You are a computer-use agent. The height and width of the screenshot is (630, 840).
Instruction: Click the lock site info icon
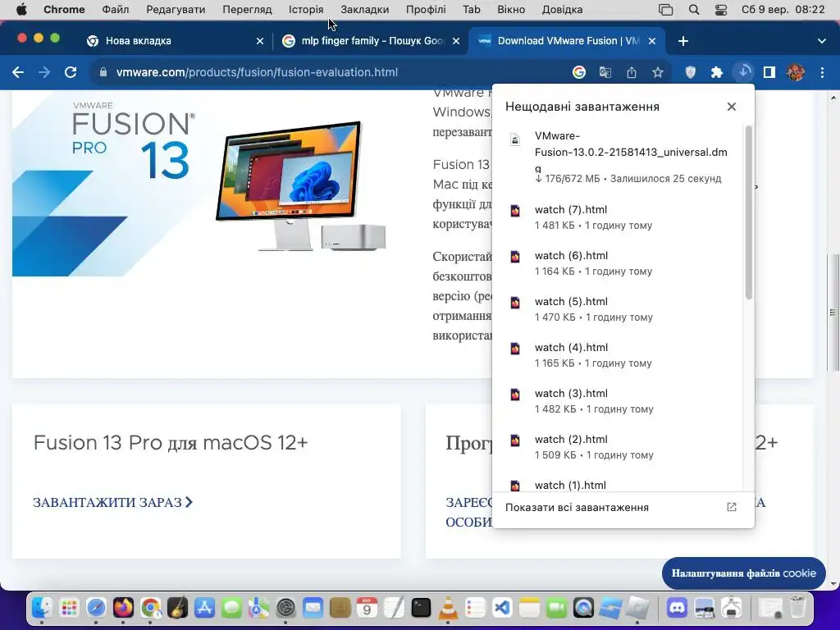pyautogui.click(x=103, y=72)
